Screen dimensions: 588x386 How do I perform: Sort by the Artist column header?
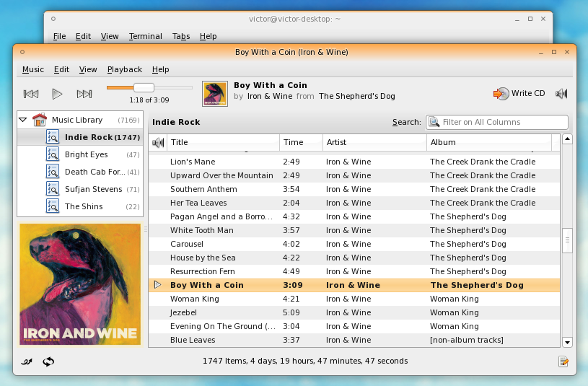click(374, 143)
